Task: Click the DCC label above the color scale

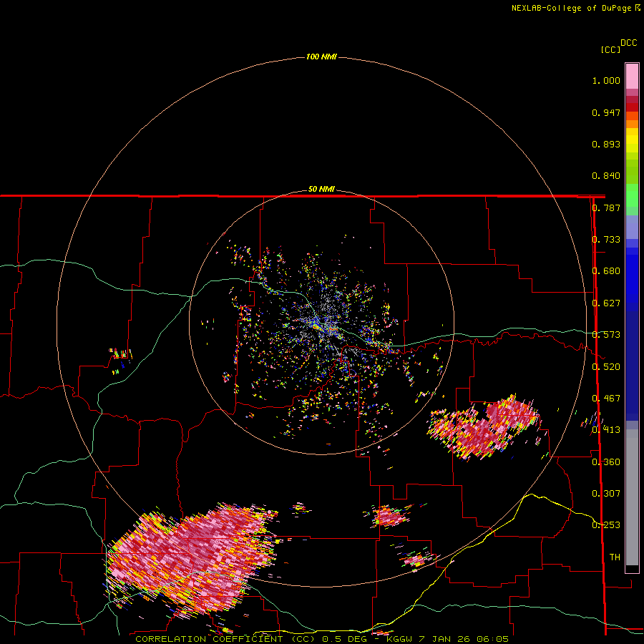Action: pos(628,43)
